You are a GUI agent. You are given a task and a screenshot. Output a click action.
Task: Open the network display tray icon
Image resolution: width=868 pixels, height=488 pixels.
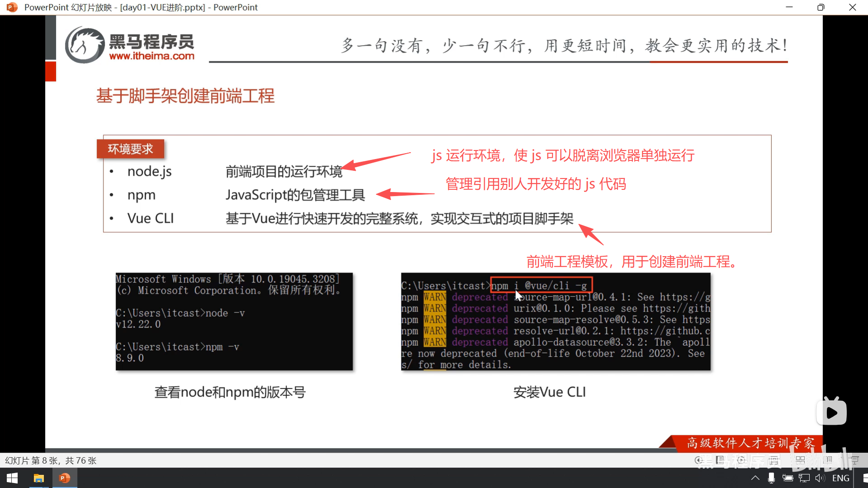tap(804, 478)
